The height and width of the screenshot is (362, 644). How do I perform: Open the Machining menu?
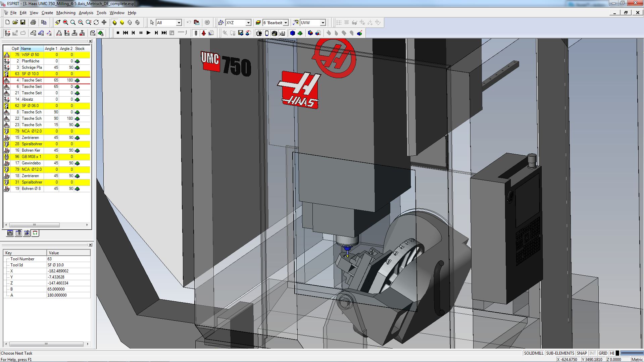(66, 13)
